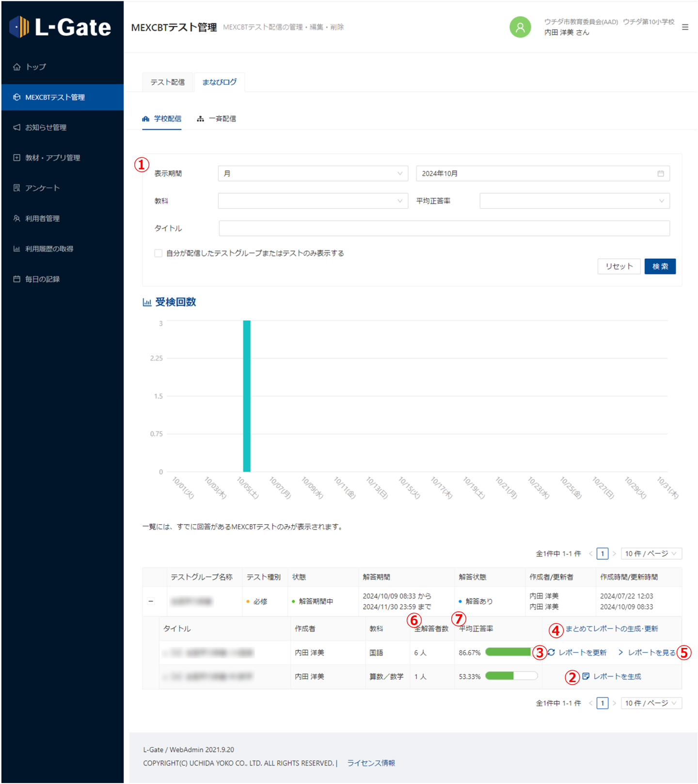This screenshot has height=784, width=698.
Task: Click the リセット button
Action: (619, 267)
